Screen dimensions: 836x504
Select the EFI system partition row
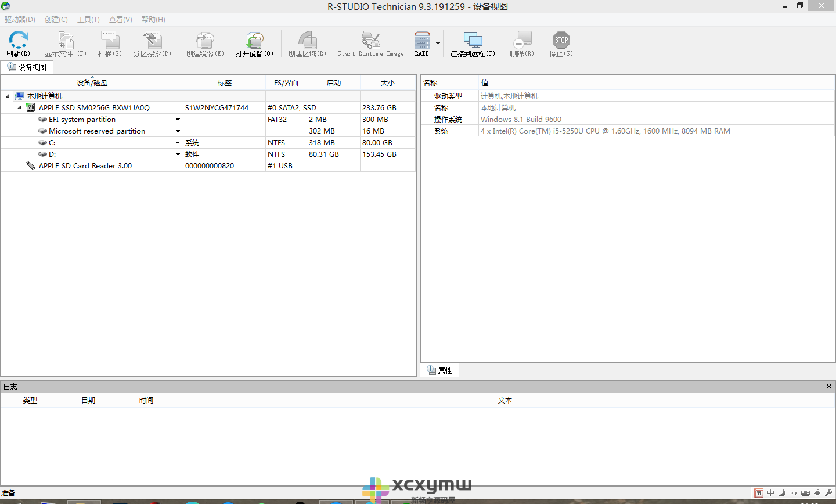208,119
